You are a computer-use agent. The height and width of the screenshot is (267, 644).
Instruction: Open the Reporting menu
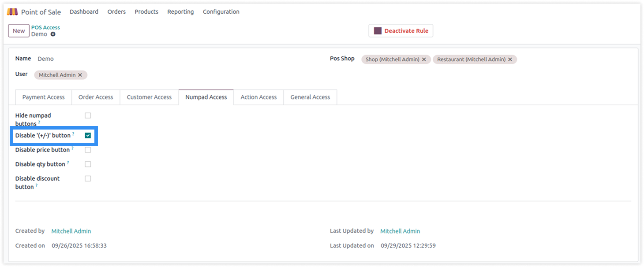(180, 12)
